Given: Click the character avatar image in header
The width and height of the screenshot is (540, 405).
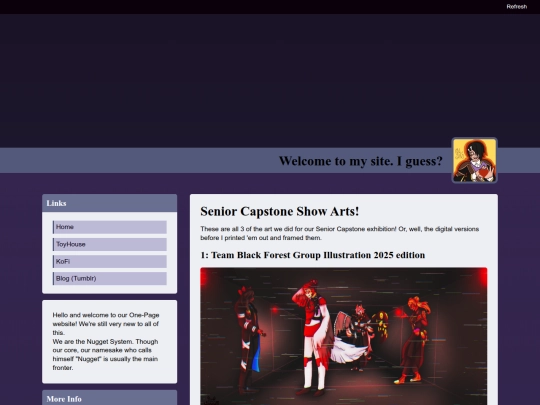Looking at the screenshot, I should (x=475, y=160).
